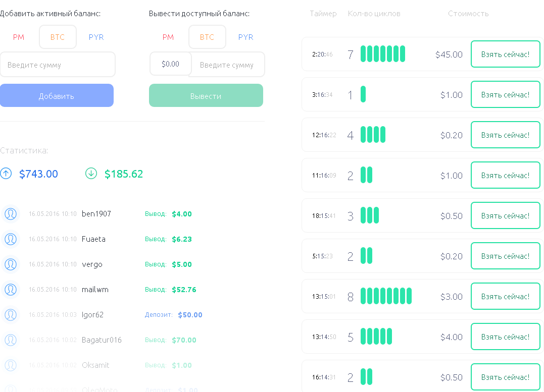The width and height of the screenshot is (544, 392).
Task: Click the avatar icon beside Igor62
Action: tap(11, 315)
